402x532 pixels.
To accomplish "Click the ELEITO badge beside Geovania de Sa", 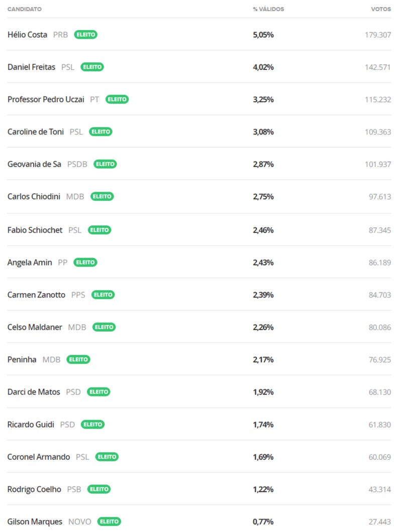I will tap(106, 164).
